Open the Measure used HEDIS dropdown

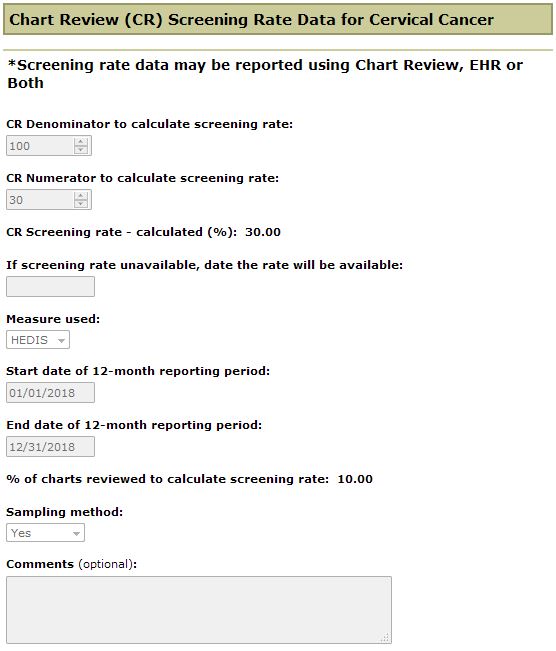(38, 340)
